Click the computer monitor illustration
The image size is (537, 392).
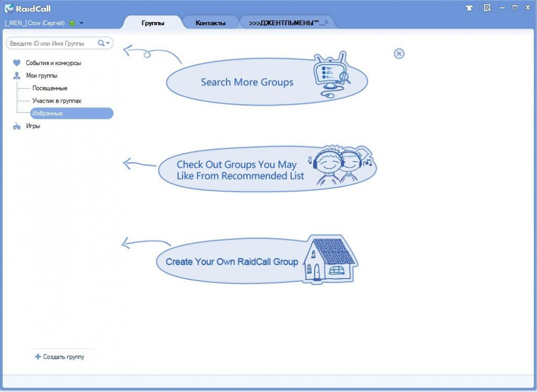[x=331, y=74]
